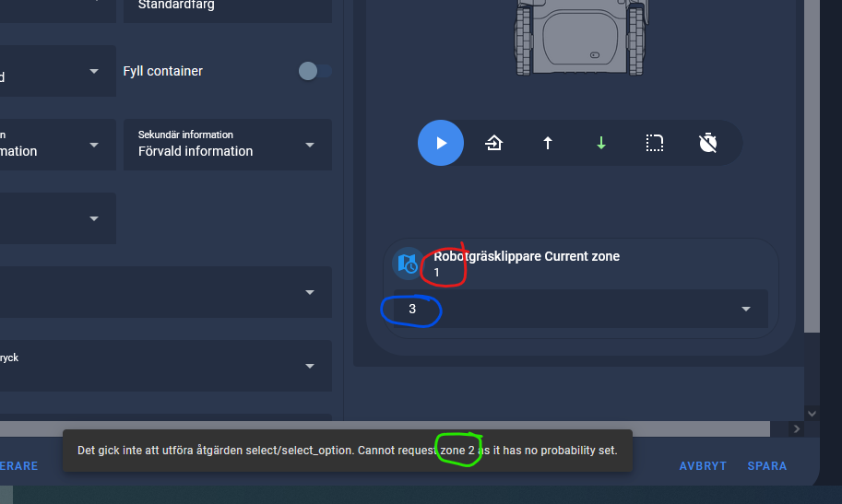842x504 pixels.
Task: Click the Robotgräsklippare Current zone title
Action: click(527, 256)
